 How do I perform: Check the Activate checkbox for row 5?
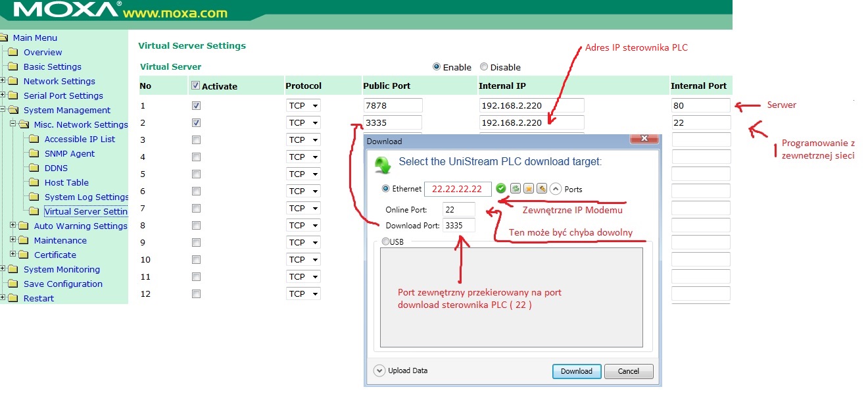pos(196,174)
